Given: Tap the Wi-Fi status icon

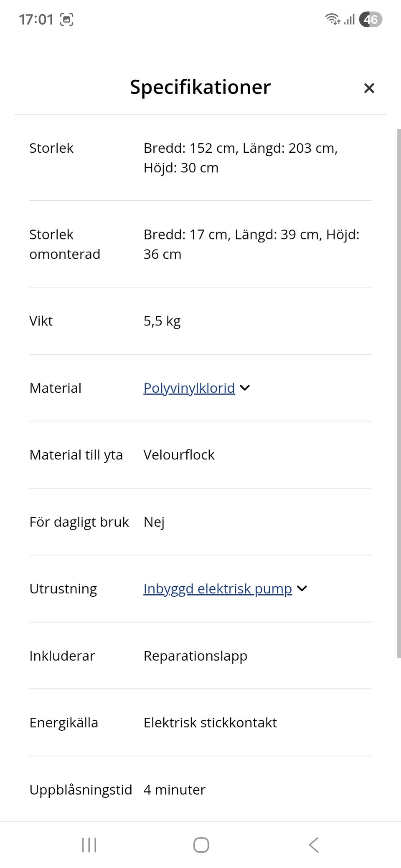Looking at the screenshot, I should point(332,19).
